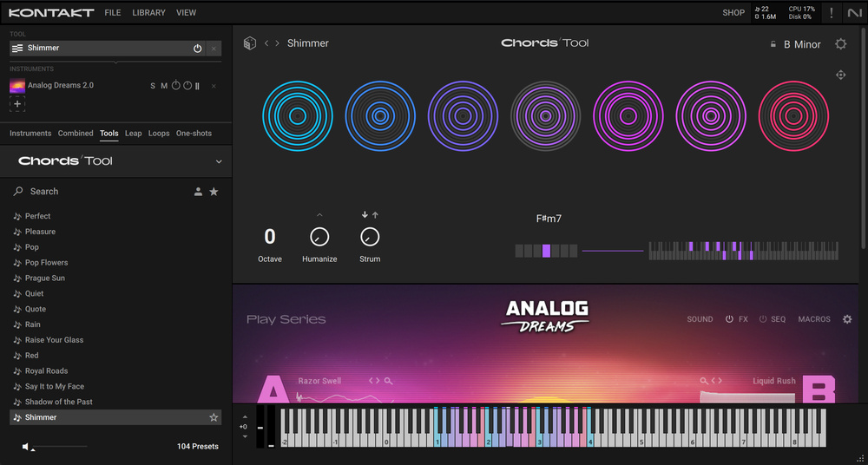
Task: Set strum direction to down arrow
Action: [x=365, y=215]
